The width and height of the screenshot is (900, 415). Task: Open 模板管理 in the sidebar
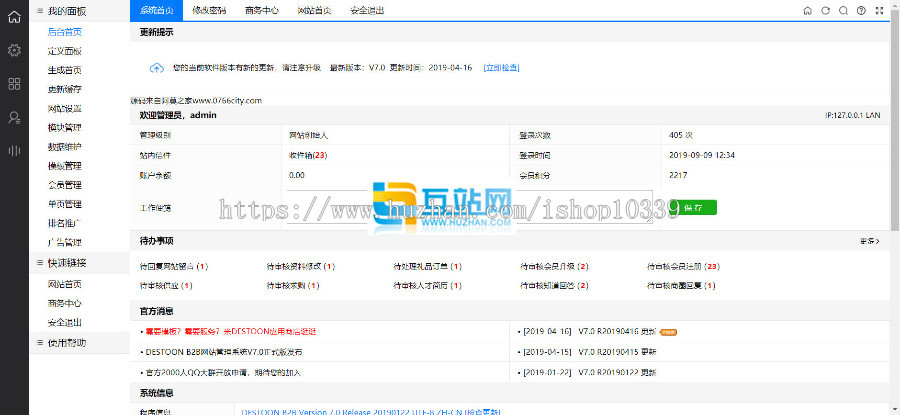click(65, 166)
